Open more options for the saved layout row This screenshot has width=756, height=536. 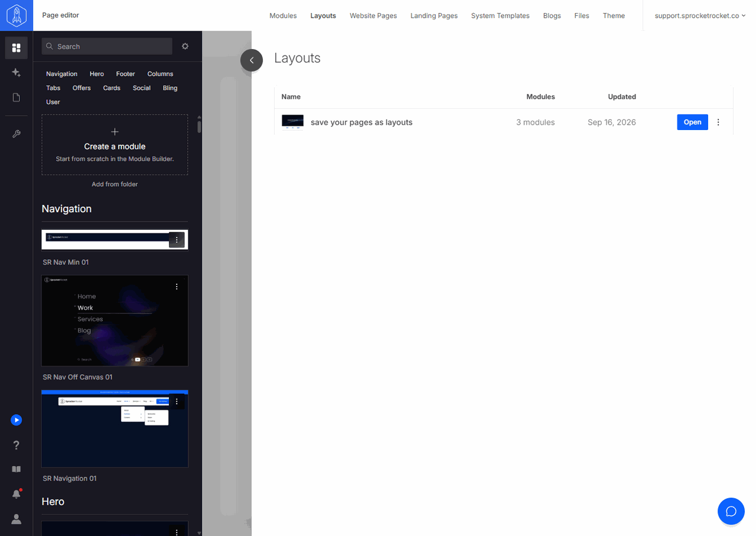(x=718, y=122)
